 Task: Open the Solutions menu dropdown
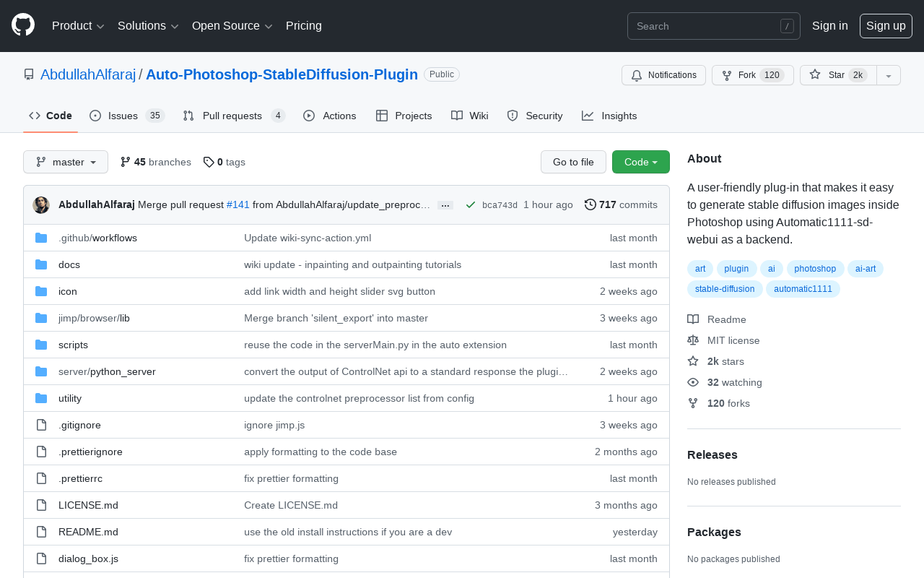pos(148,26)
